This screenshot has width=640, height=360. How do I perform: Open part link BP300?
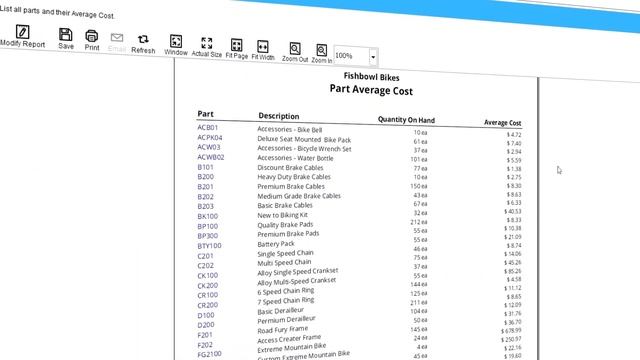tap(207, 236)
